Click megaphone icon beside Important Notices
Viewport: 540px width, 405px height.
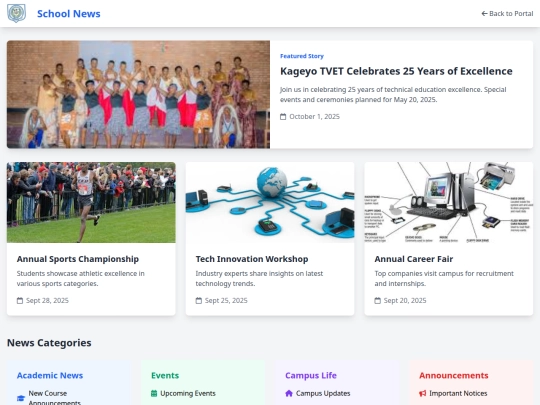click(x=423, y=393)
